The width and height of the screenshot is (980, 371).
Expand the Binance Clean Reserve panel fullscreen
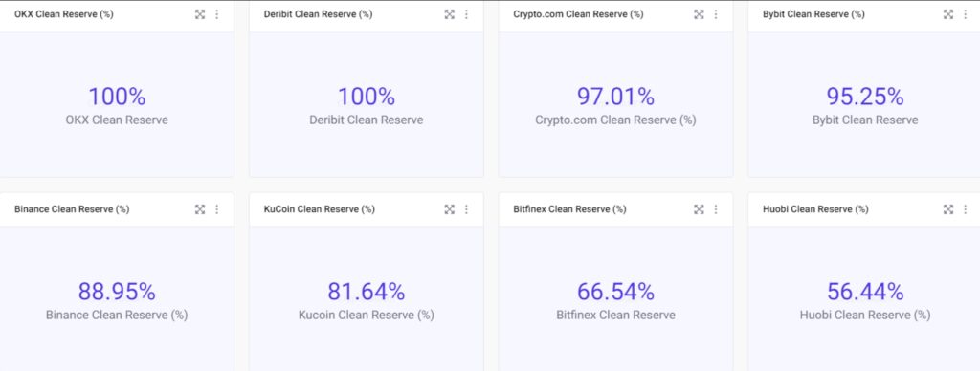[x=200, y=209]
